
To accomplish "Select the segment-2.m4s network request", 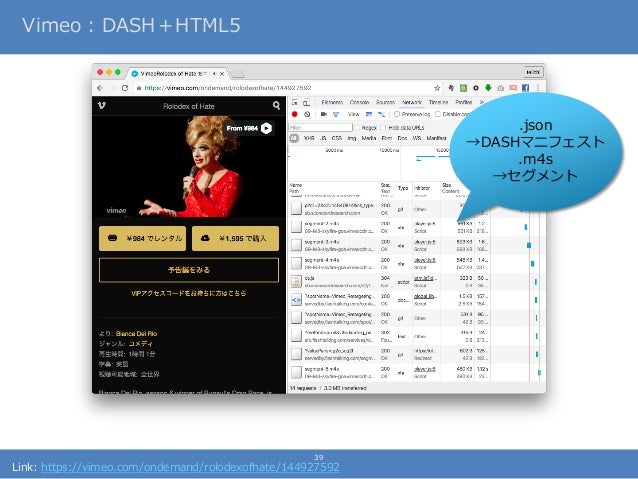I will pyautogui.click(x=415, y=227).
